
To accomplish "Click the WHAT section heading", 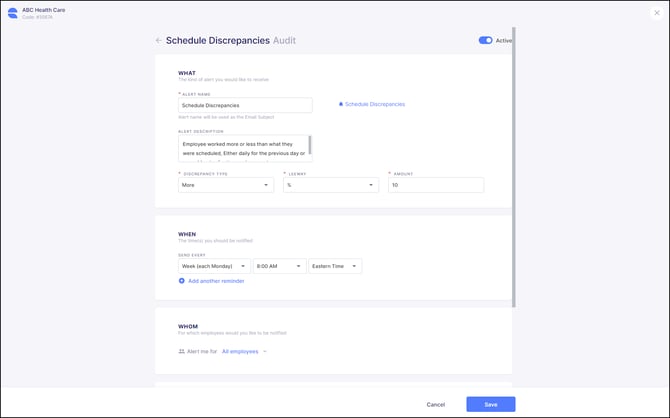I will pos(187,73).
